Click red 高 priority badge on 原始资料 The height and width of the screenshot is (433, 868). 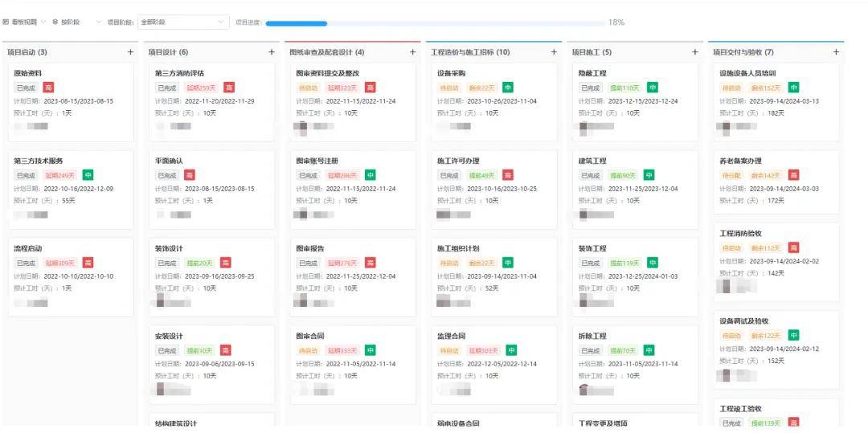coord(48,88)
